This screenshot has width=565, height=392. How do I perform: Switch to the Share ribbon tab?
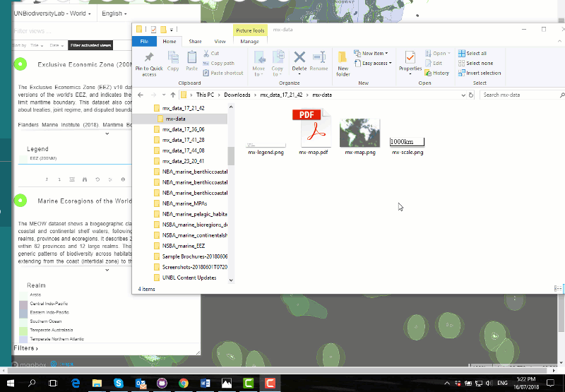[x=195, y=42]
